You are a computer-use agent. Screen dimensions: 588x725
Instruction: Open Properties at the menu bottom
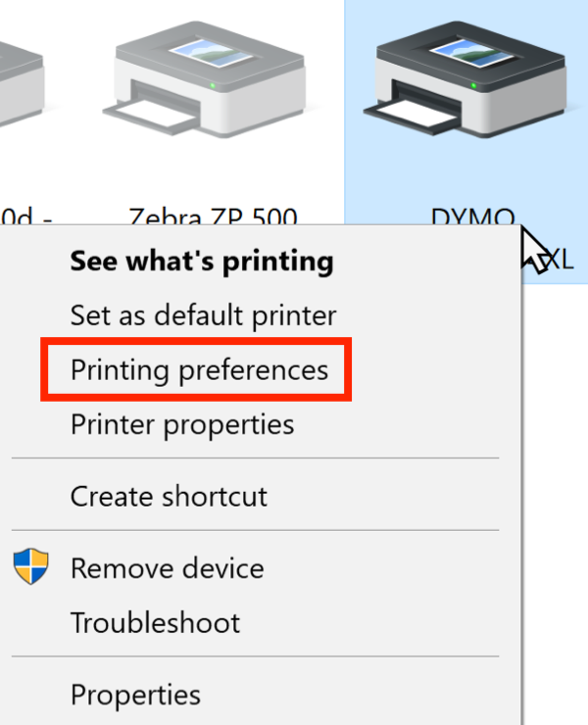[135, 695]
